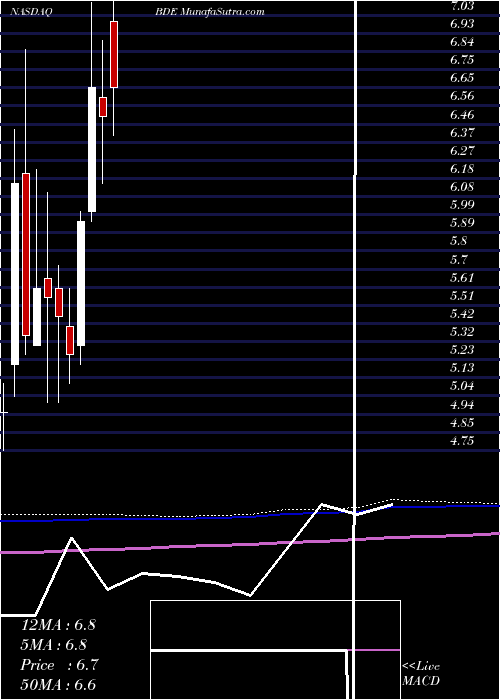Click the 6.65 price axis label
The width and height of the screenshot is (500, 700).
[462, 78]
